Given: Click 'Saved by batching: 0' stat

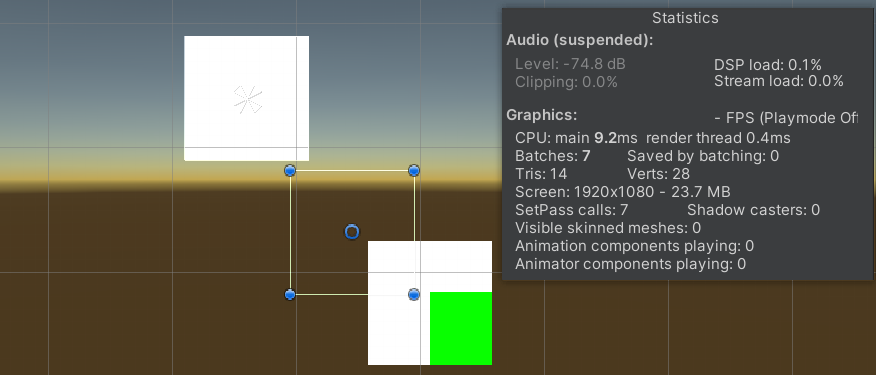Looking at the screenshot, I should 703,156.
